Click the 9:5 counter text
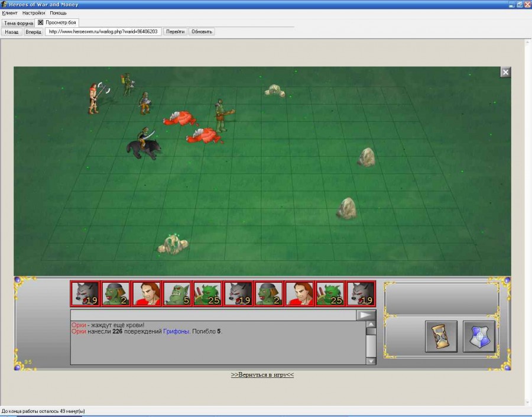Screen dimensions: 532x417 (28, 362)
